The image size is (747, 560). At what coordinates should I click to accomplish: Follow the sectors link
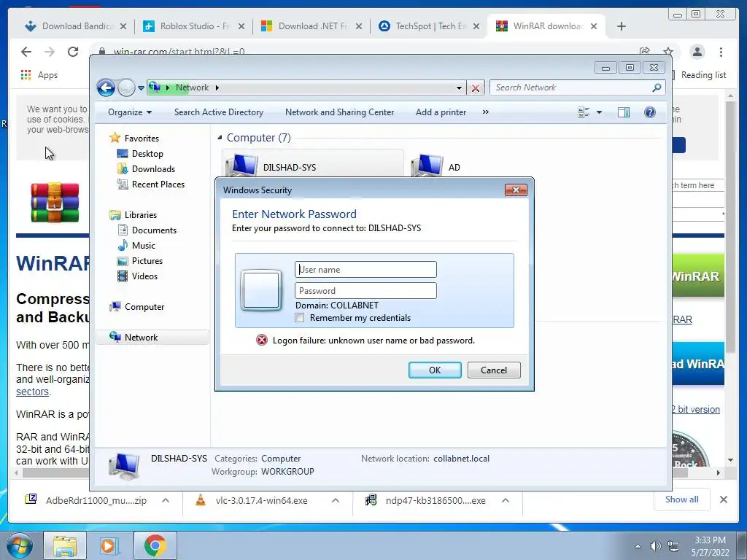pos(32,392)
